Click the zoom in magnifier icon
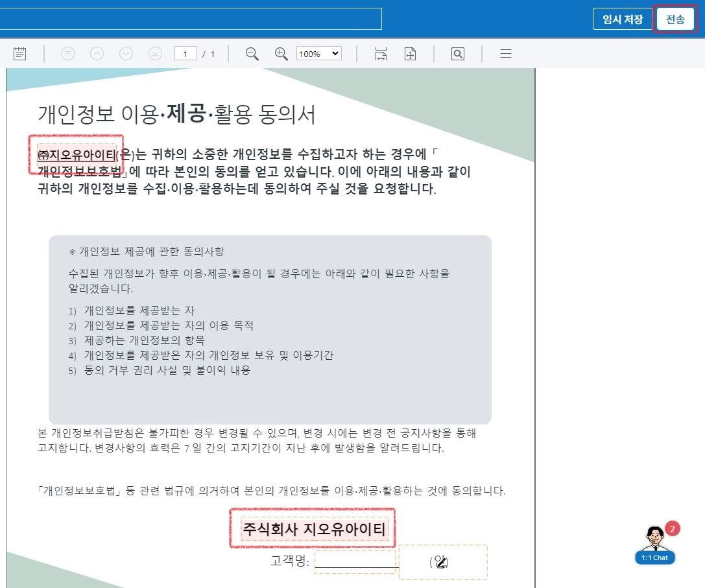The width and height of the screenshot is (705, 588). click(x=281, y=54)
